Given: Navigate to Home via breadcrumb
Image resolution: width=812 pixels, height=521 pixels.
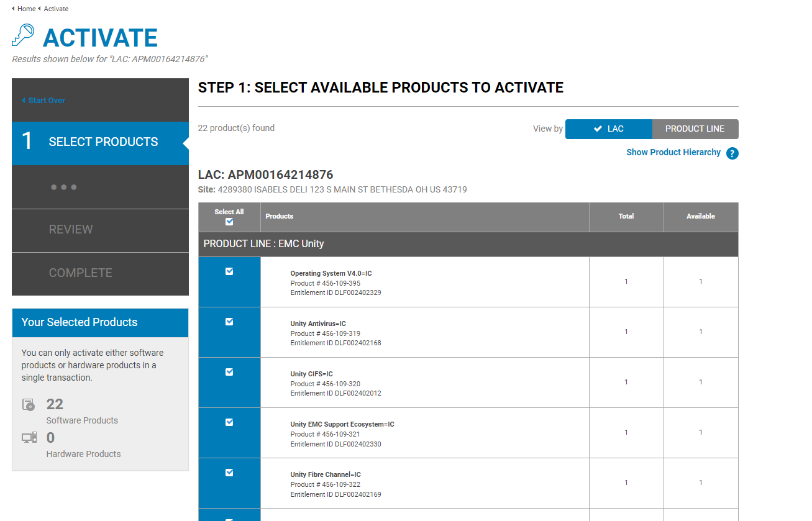Looking at the screenshot, I should point(25,8).
